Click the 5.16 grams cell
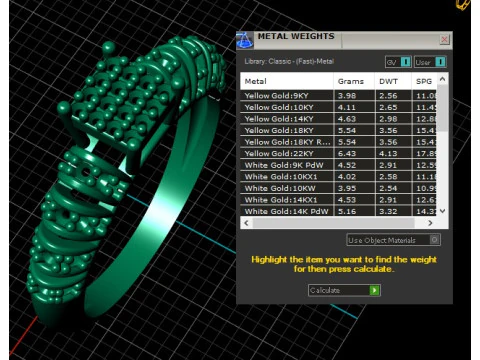 pos(354,211)
